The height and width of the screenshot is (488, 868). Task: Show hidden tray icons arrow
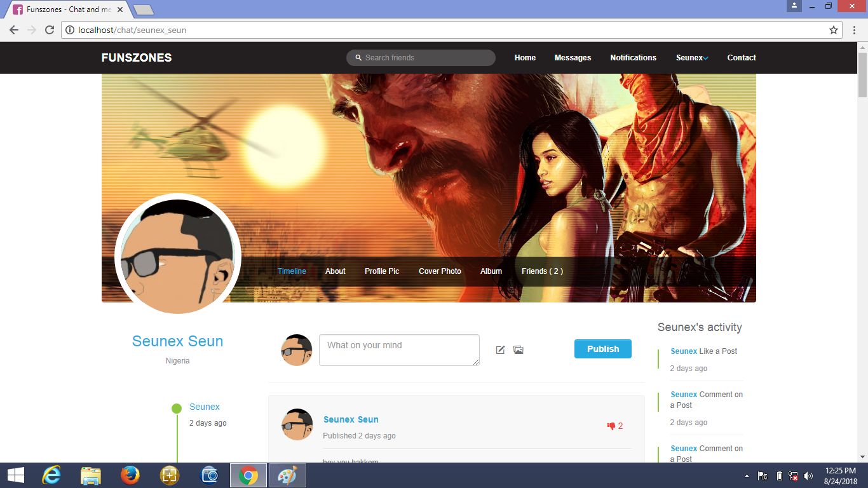pyautogui.click(x=747, y=476)
